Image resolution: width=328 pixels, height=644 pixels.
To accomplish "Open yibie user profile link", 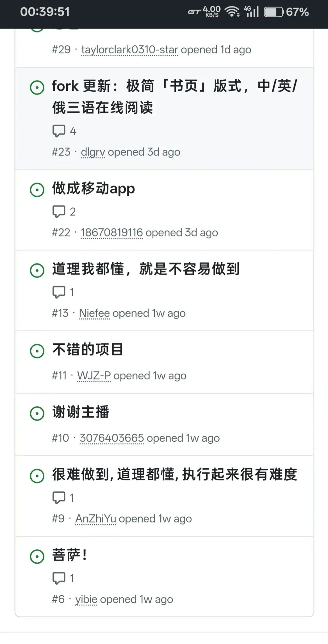I will tap(86, 599).
